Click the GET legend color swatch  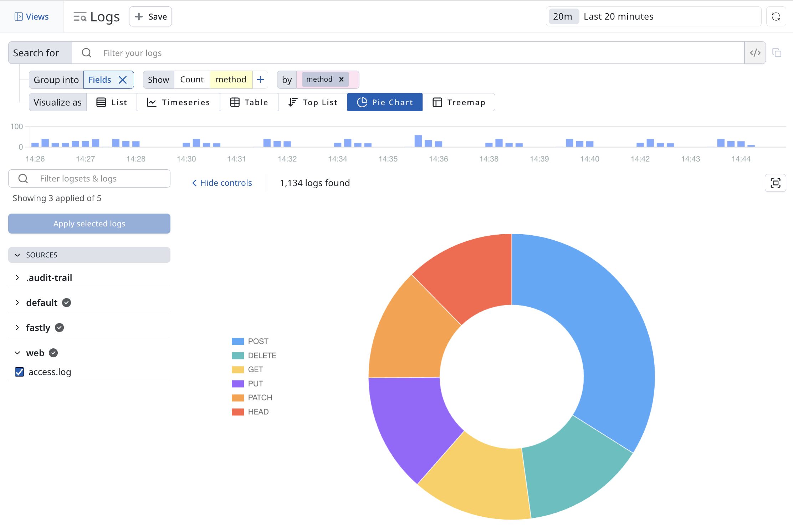(238, 369)
